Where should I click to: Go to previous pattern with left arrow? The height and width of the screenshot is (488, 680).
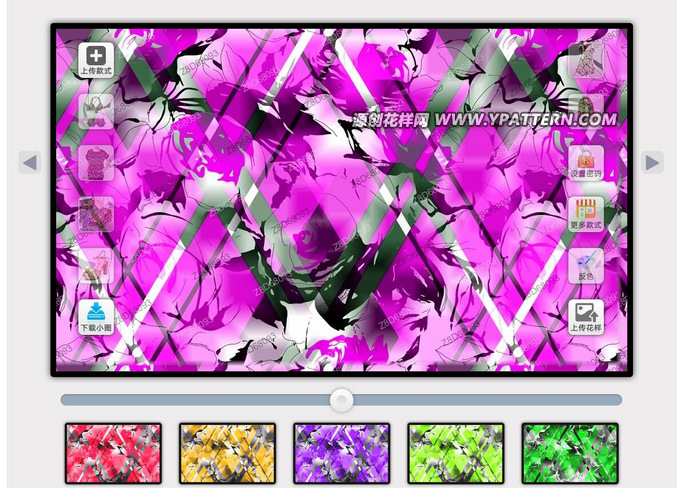pos(29,162)
